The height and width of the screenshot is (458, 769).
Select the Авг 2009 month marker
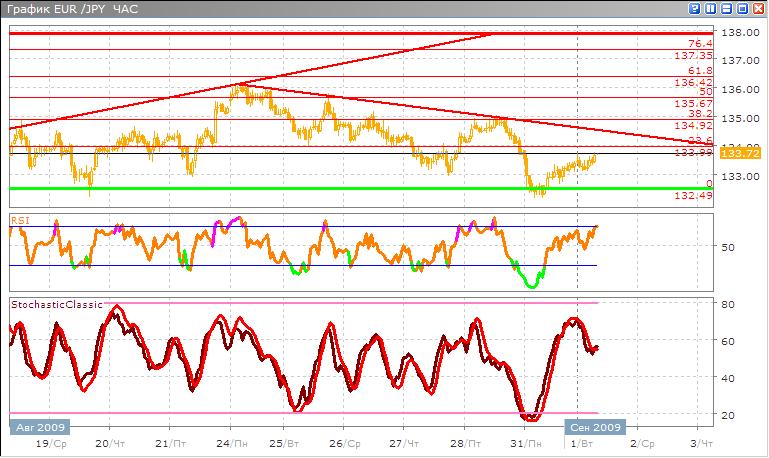[37, 425]
